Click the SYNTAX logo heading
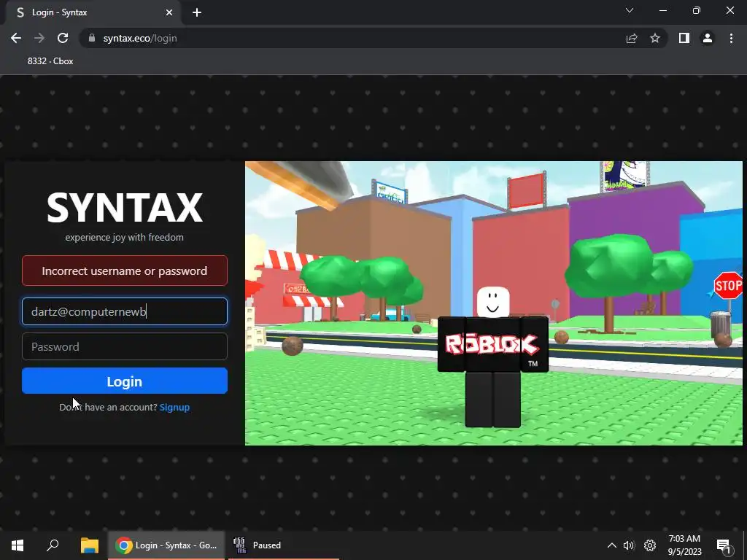The image size is (747, 560). (x=124, y=208)
